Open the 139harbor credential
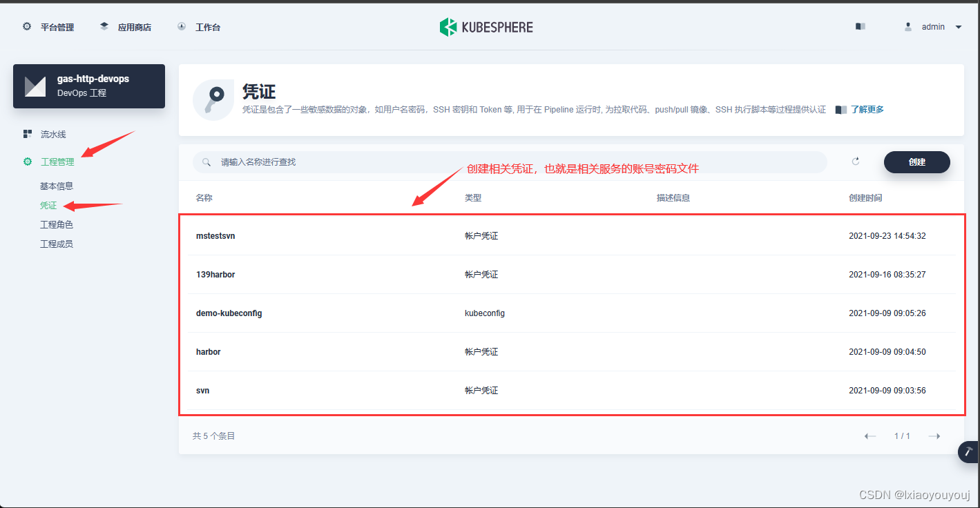 coord(215,275)
